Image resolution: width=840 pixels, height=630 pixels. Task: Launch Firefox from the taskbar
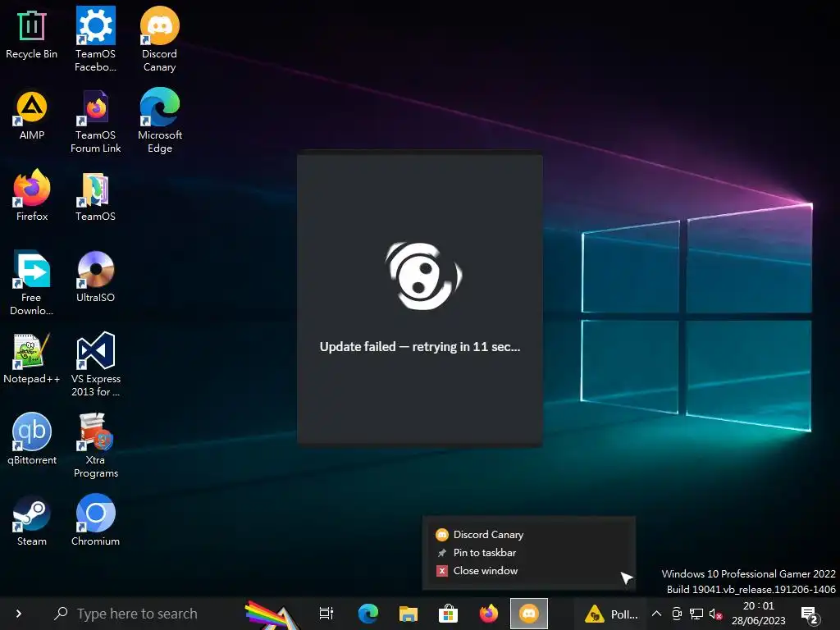pos(488,614)
